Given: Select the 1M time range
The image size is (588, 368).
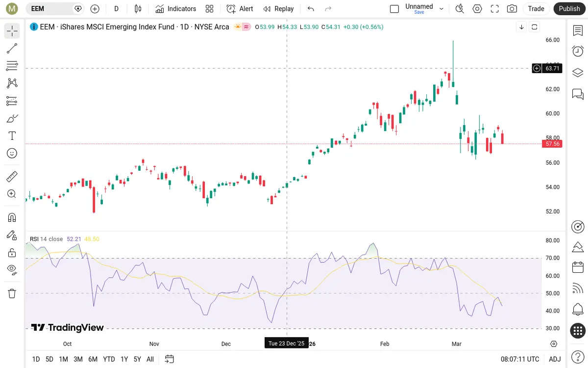Looking at the screenshot, I should (63, 359).
